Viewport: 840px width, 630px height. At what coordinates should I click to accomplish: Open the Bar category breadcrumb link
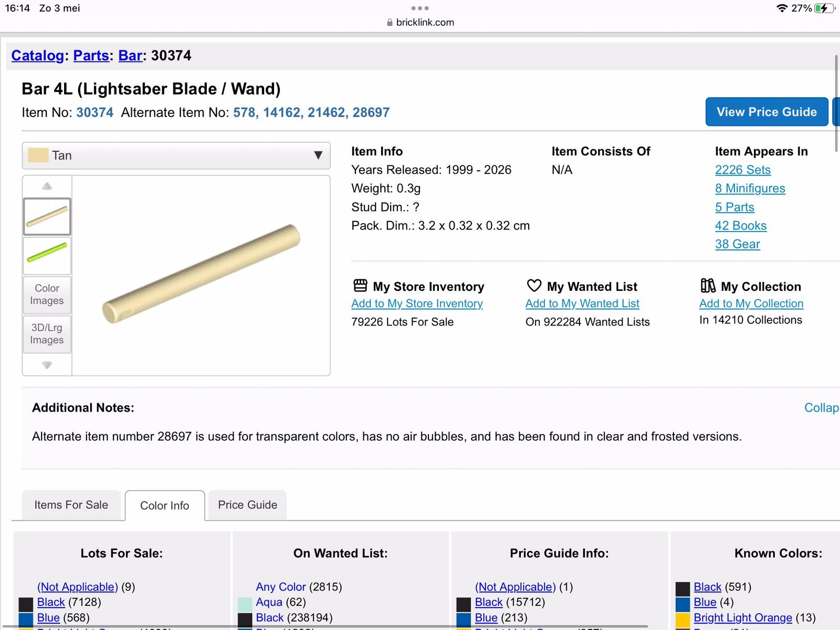[x=130, y=56]
